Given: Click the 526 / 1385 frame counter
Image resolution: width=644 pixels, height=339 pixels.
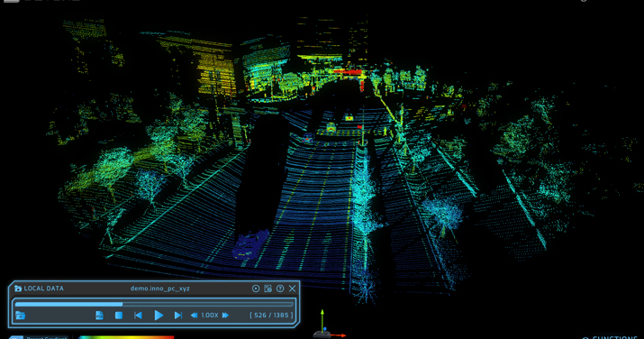Looking at the screenshot, I should tap(271, 316).
